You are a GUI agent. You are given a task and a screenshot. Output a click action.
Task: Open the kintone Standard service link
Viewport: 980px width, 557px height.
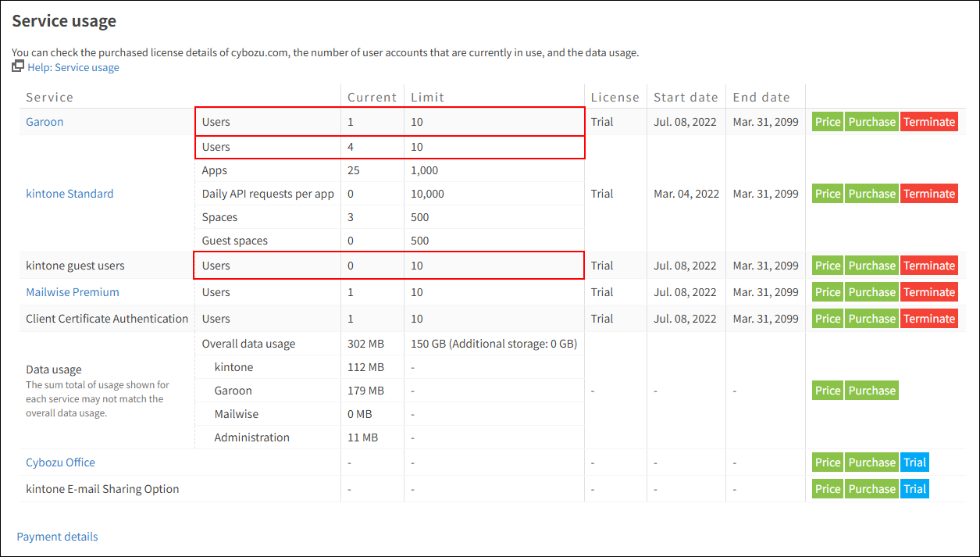69,193
